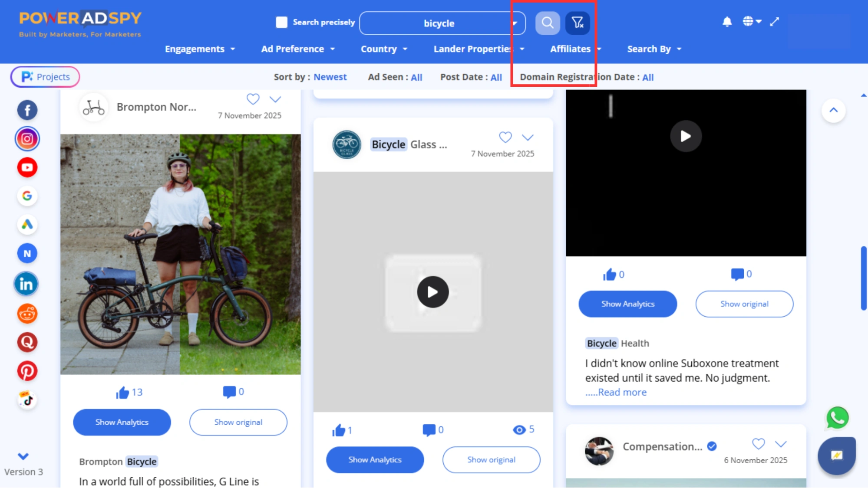Open the WhatsApp chat icon
868x488 pixels.
[x=837, y=418]
